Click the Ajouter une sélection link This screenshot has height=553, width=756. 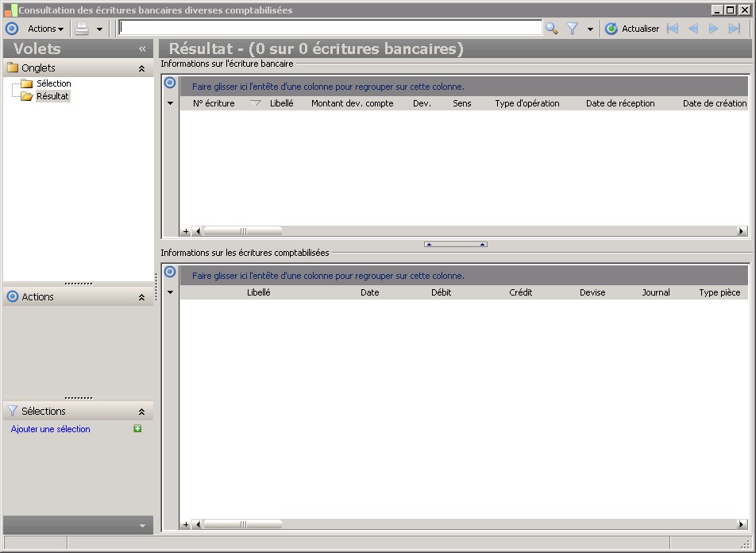(51, 429)
